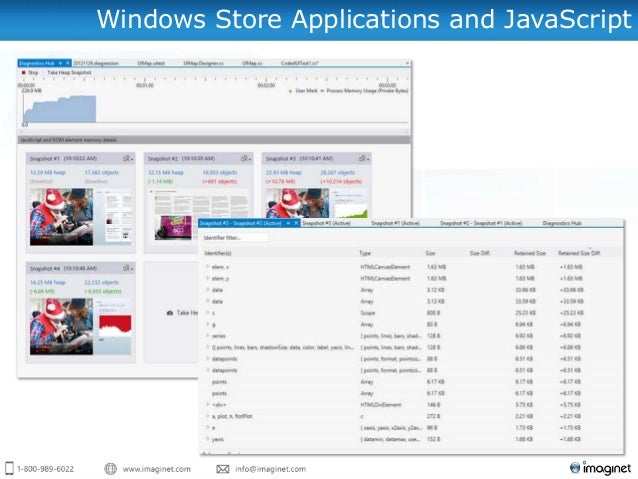
Task: Collapse the JavaScript and DOM element memory details header
Action: (214, 140)
